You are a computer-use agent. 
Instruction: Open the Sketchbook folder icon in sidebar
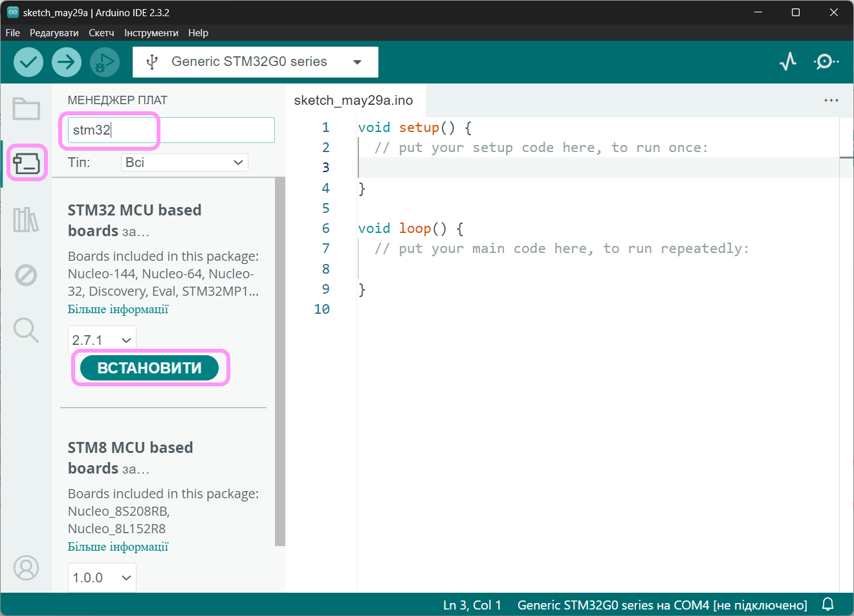[x=27, y=109]
